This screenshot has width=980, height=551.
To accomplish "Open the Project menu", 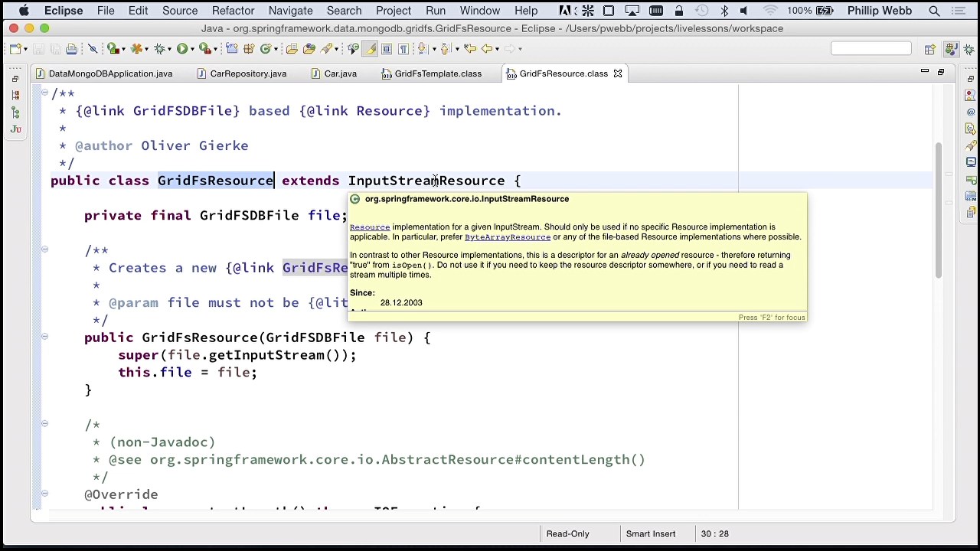I will pos(394,11).
